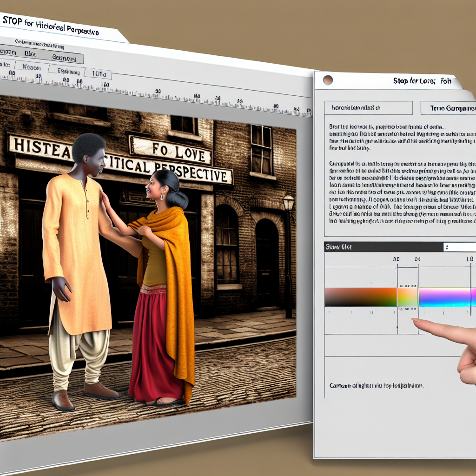This screenshot has height=476, width=476.
Task: Pick the yellow-green middle gradient segment
Action: 407,297
